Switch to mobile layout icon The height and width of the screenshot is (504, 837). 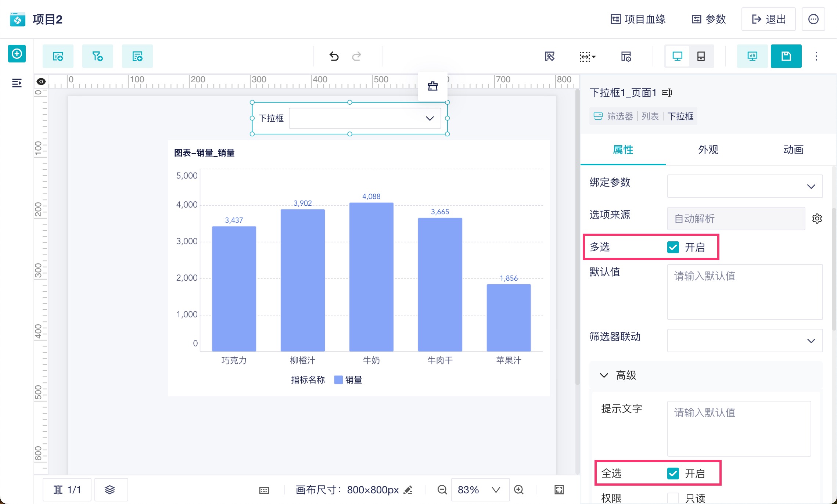pos(701,56)
